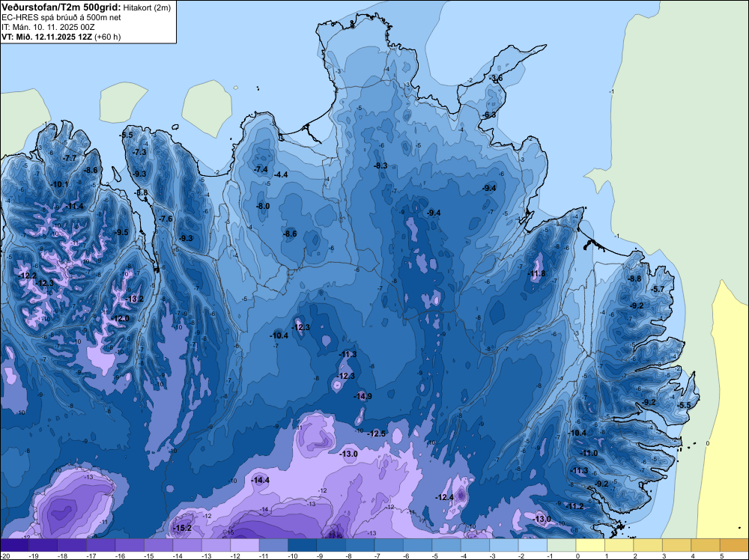This screenshot has width=749, height=560.
Task: Choose the -17 legend color swatch
Action: (x=101, y=544)
